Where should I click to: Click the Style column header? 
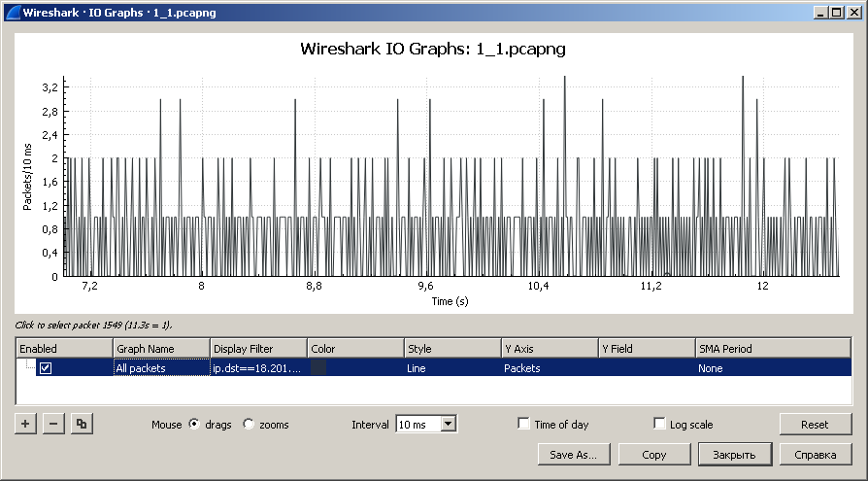pos(452,349)
